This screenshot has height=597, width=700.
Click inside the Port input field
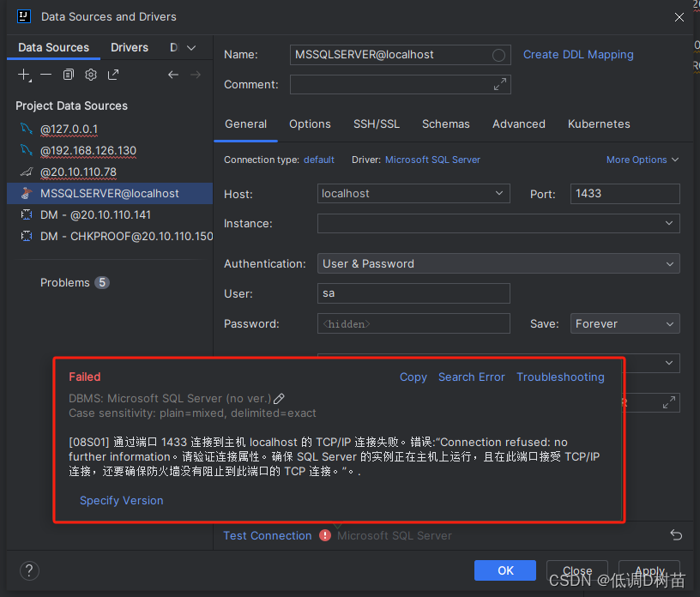[x=625, y=194]
